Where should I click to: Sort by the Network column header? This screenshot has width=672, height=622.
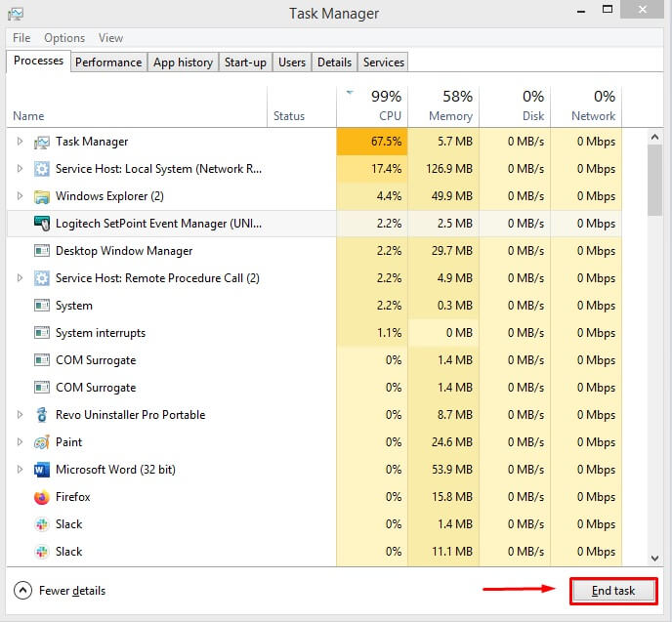(586, 106)
